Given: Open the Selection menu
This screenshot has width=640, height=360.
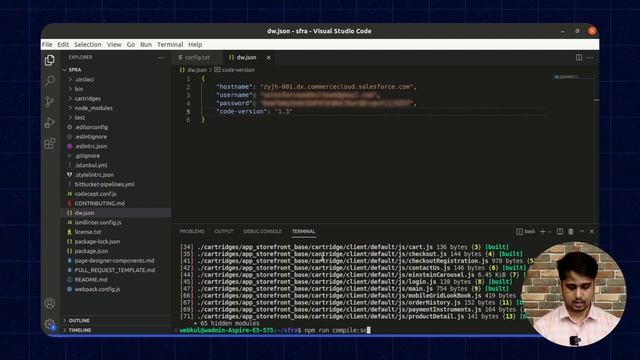Looking at the screenshot, I should [x=88, y=44].
